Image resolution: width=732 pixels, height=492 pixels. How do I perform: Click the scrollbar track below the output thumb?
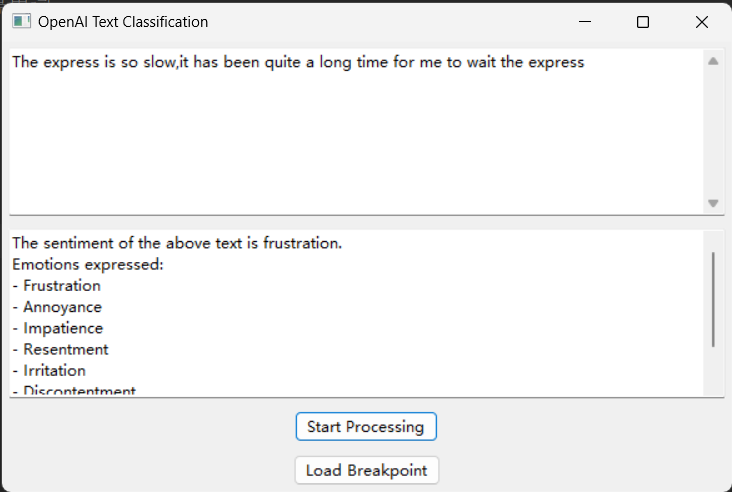click(713, 371)
